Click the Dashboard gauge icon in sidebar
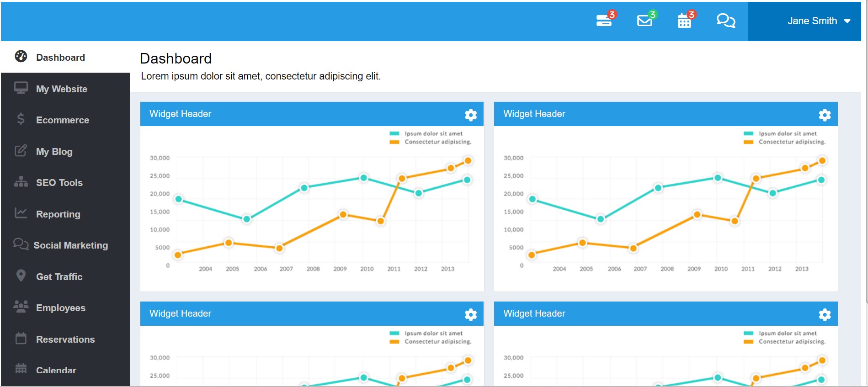This screenshot has width=868, height=387. point(21,56)
